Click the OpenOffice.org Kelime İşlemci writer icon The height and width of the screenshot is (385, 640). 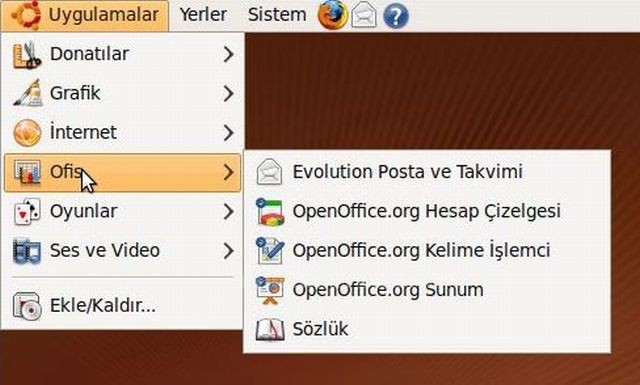point(269,251)
